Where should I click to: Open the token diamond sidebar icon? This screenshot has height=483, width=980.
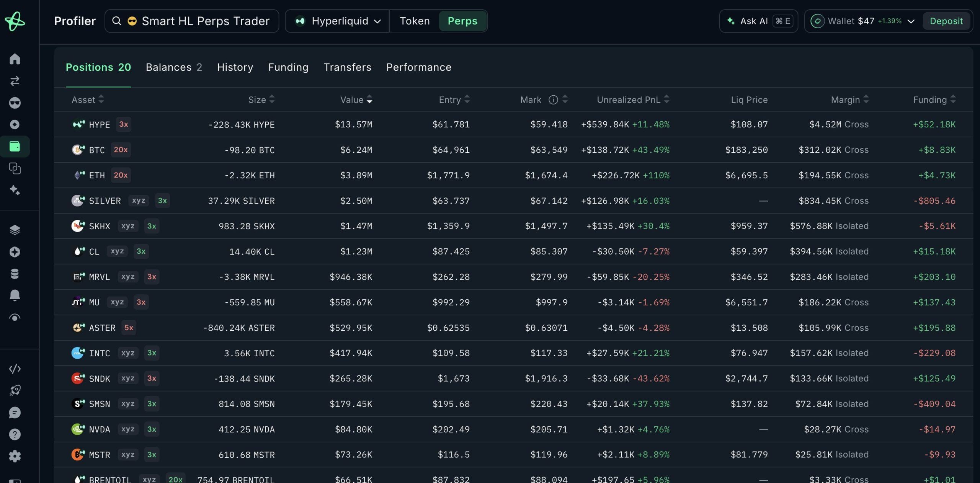tap(15, 124)
